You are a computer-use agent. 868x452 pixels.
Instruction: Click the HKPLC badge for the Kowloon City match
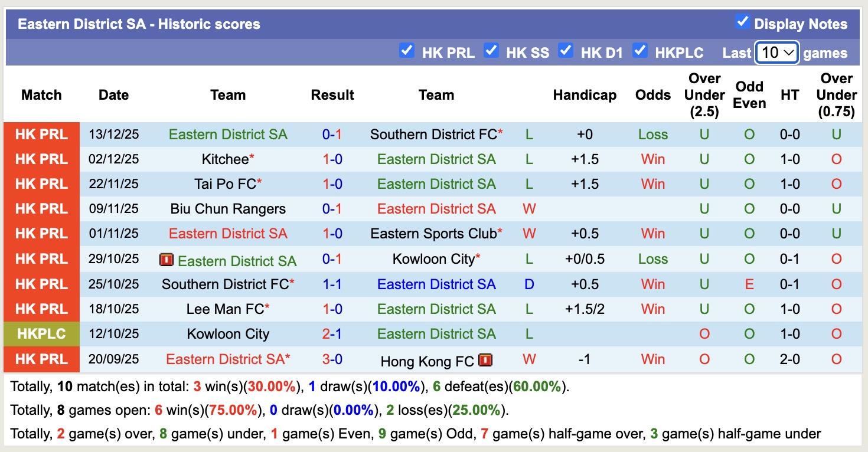41,333
